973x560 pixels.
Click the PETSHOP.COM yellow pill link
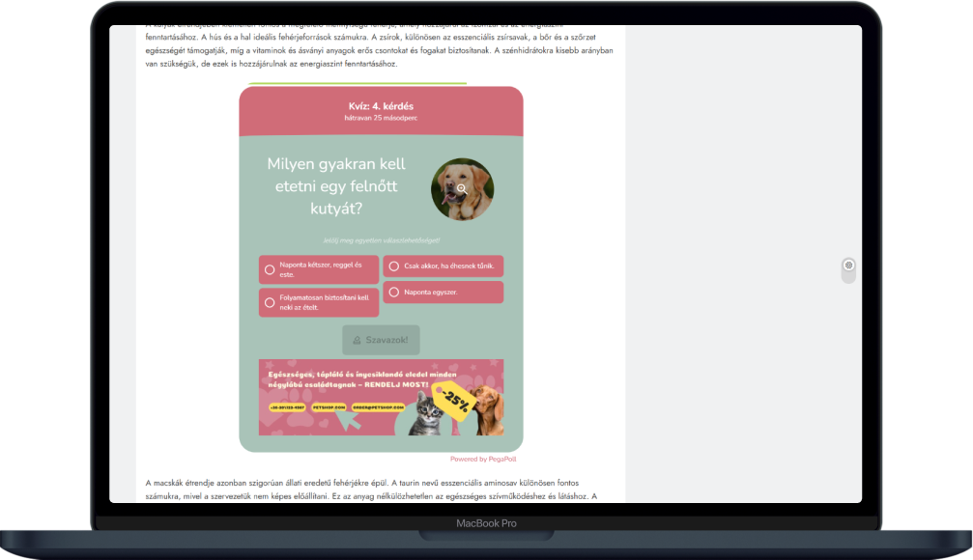tap(328, 407)
